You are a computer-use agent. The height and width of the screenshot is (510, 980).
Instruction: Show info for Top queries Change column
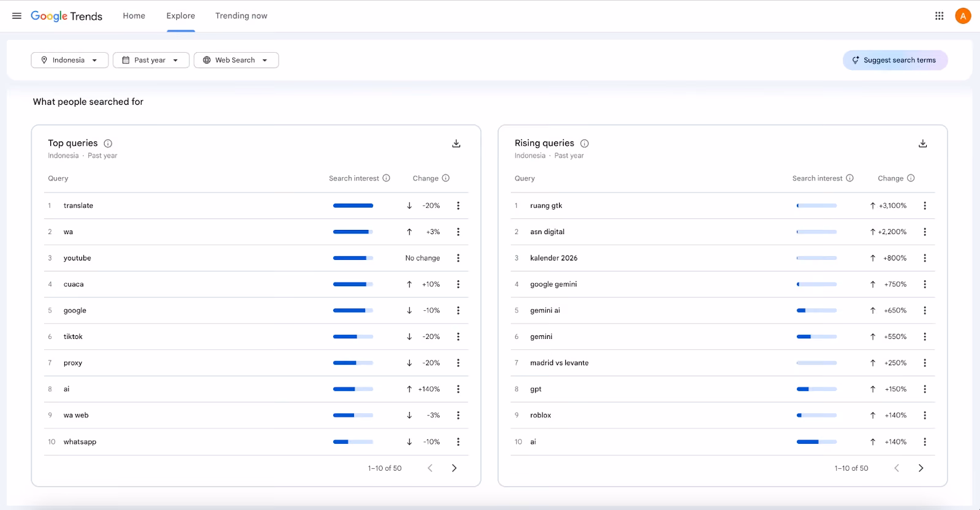(446, 178)
